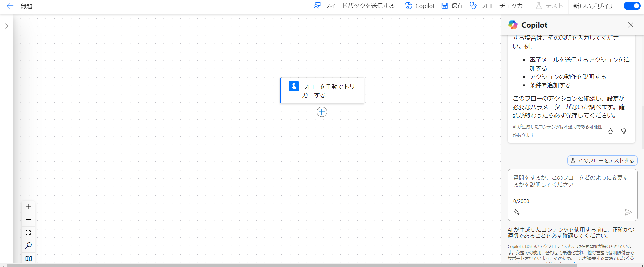The height and width of the screenshot is (267, 644).
Task: Open the フロー チェッカー
Action: click(499, 6)
